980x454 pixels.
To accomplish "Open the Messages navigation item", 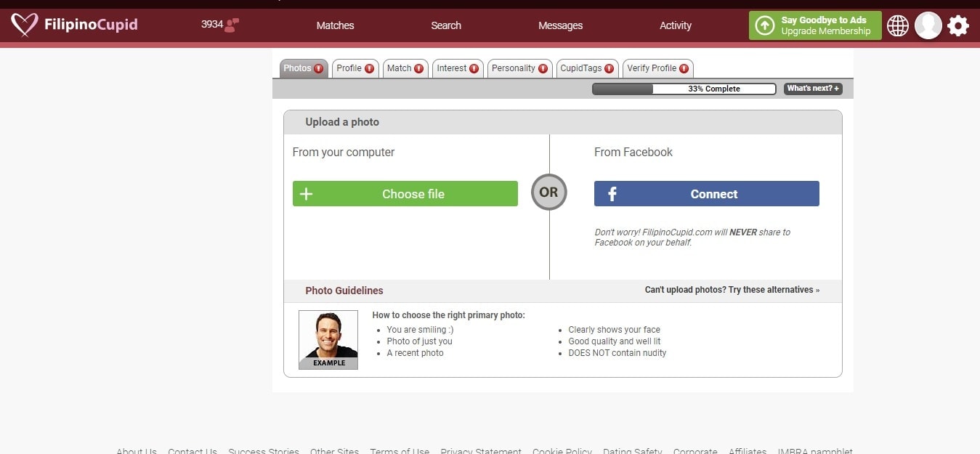I will click(x=559, y=25).
